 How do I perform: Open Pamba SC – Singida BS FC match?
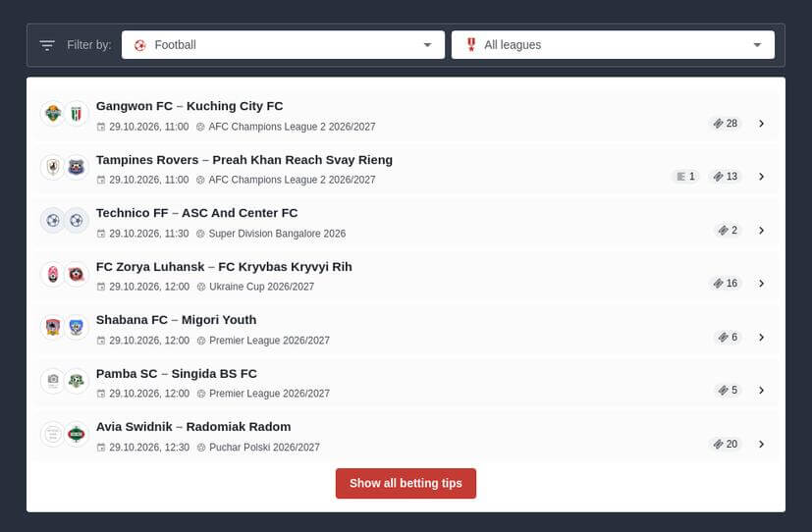click(406, 383)
